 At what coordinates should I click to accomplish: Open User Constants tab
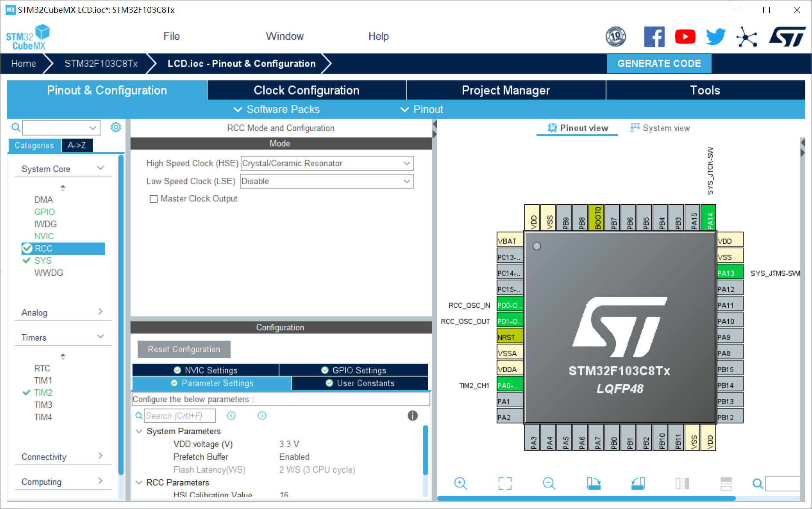coord(360,383)
